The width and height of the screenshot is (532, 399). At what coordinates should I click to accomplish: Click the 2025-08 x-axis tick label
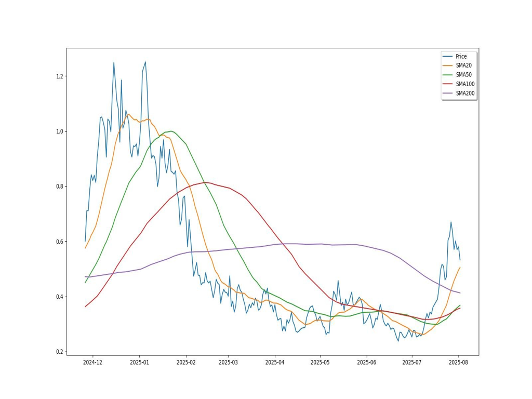[458, 362]
